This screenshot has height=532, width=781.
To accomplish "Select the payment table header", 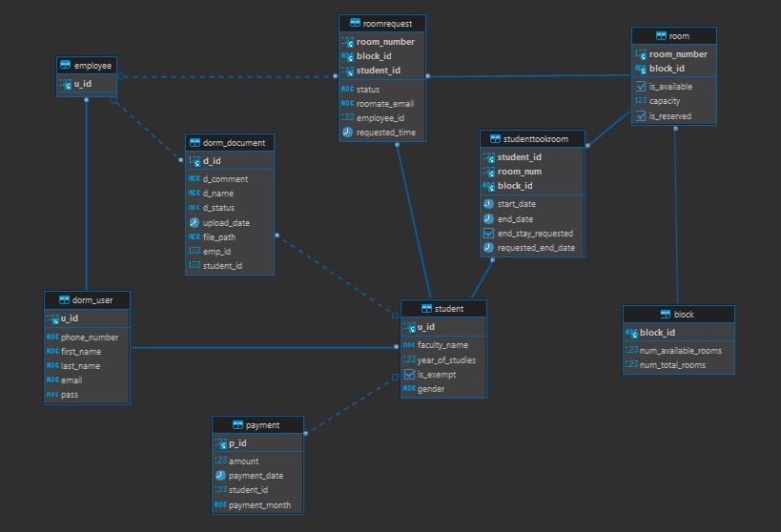I will tap(262, 424).
